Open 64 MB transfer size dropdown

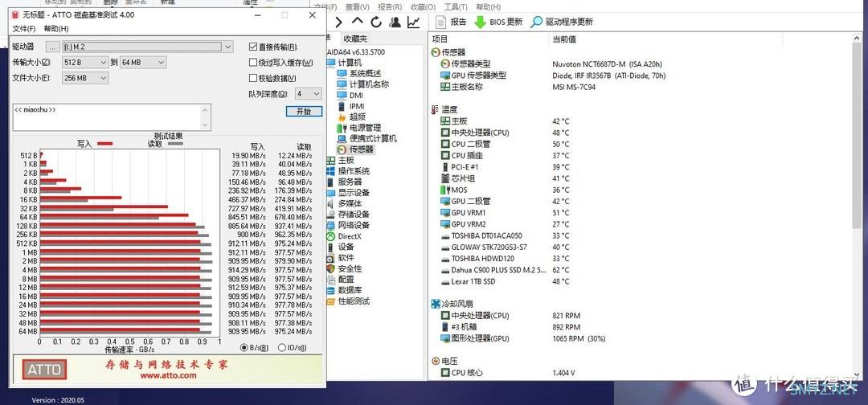[x=143, y=63]
